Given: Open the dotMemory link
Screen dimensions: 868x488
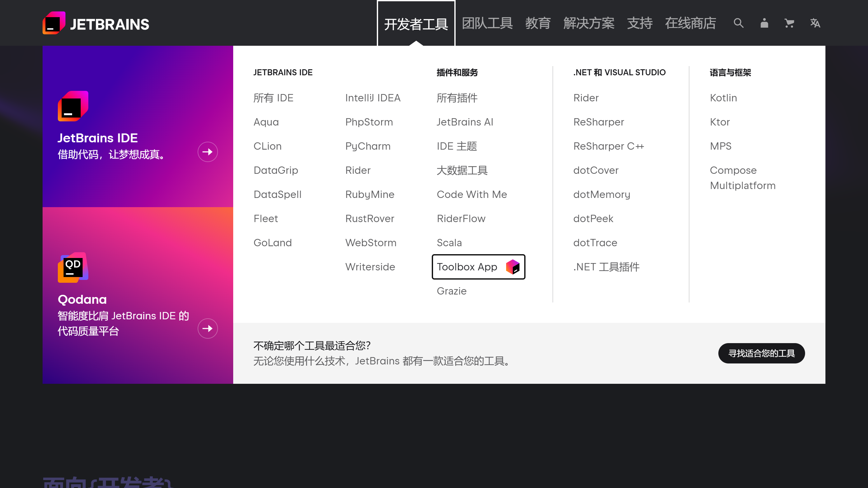Looking at the screenshot, I should pyautogui.click(x=601, y=194).
